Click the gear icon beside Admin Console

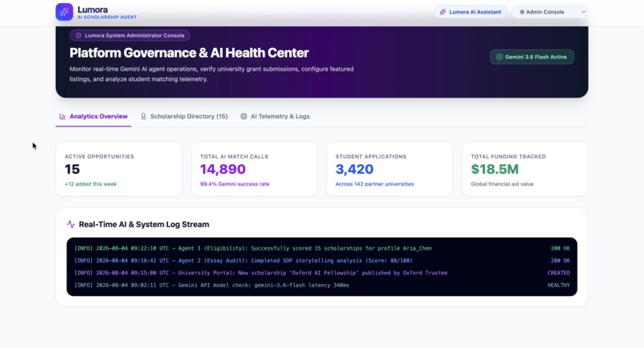(522, 12)
